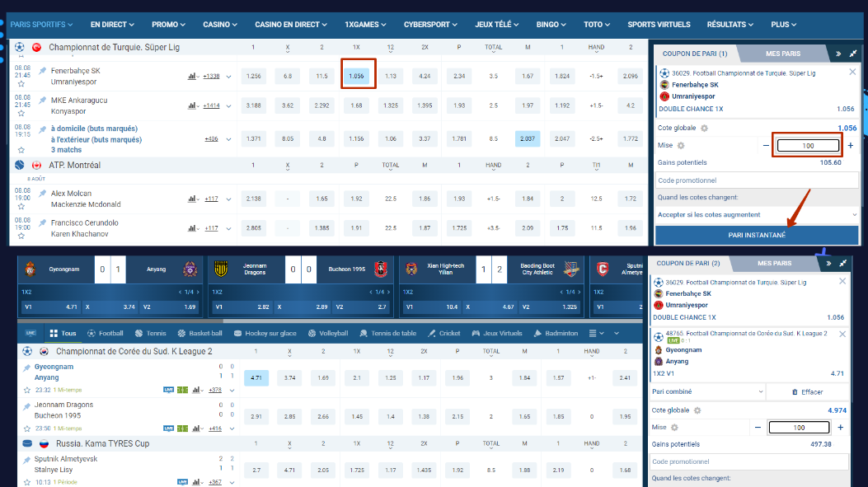Expand Francisco Cerundolo match row chevron
This screenshot has height=487, width=868.
point(228,228)
